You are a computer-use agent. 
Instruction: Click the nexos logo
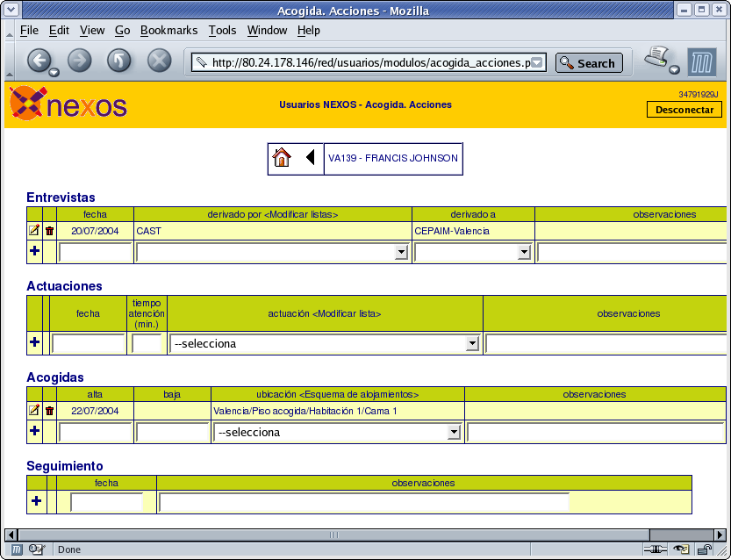pos(68,104)
